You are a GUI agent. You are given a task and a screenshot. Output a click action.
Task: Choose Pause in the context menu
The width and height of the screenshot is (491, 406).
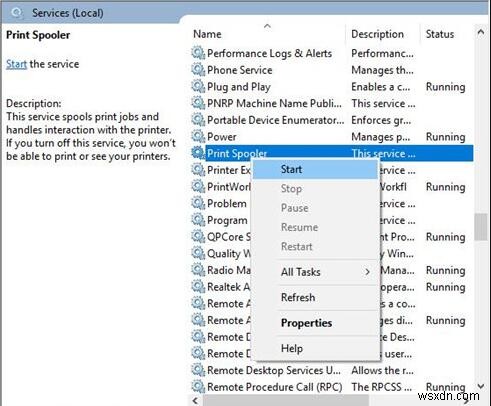click(x=315, y=208)
